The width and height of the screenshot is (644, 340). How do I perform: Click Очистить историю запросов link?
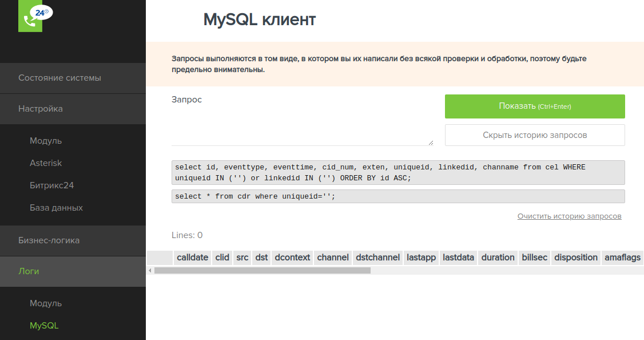[569, 216]
